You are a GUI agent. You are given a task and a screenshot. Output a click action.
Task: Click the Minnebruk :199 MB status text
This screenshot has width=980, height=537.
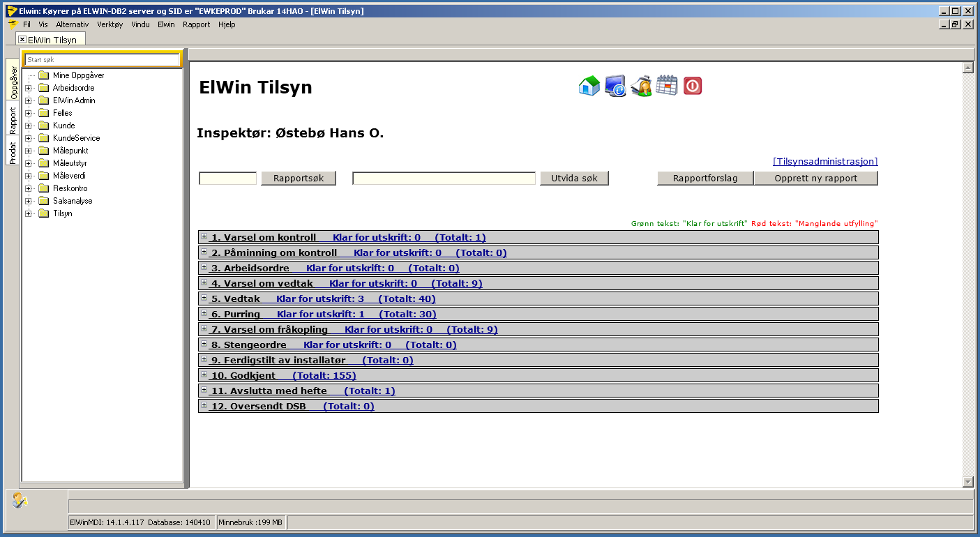click(250, 522)
